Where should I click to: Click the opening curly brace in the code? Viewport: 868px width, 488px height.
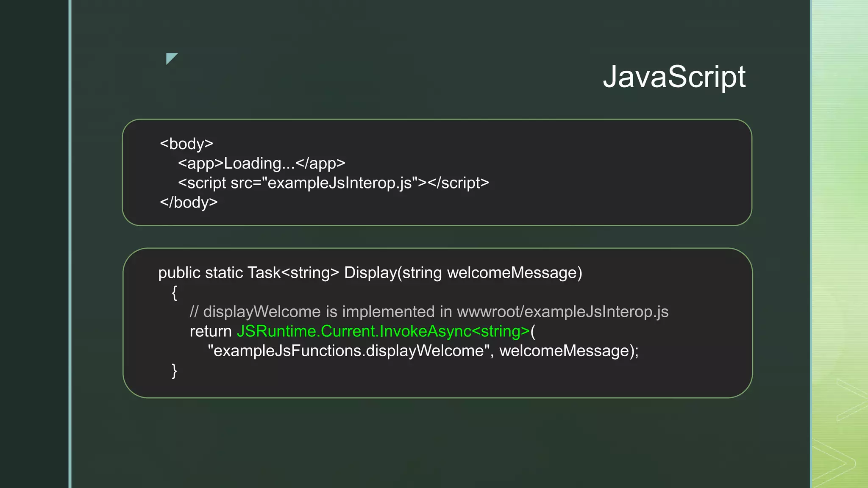[x=174, y=292]
